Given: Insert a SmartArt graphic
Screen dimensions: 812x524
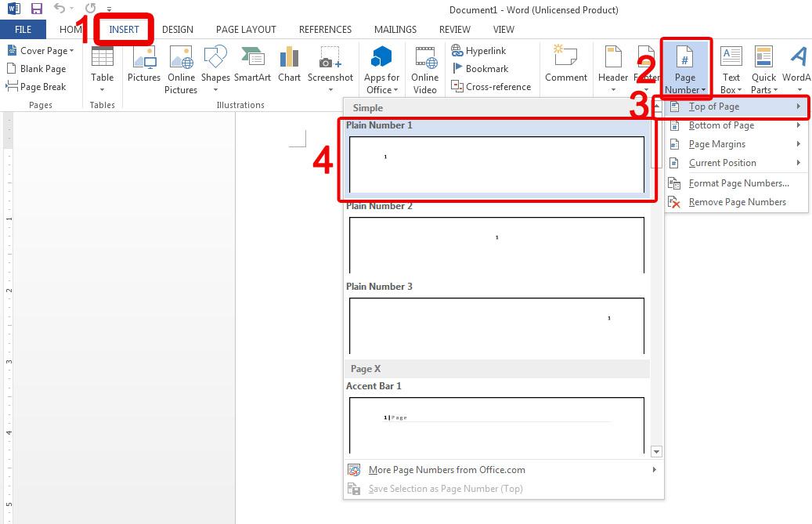Looking at the screenshot, I should click(x=252, y=63).
